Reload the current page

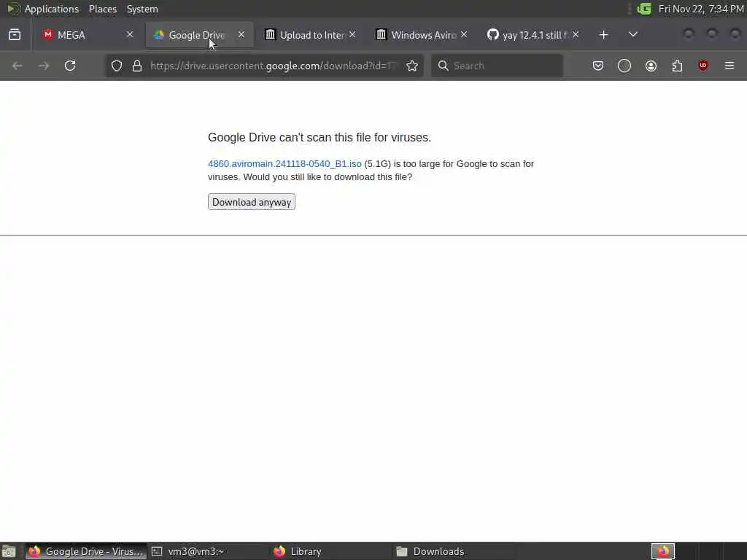click(70, 66)
